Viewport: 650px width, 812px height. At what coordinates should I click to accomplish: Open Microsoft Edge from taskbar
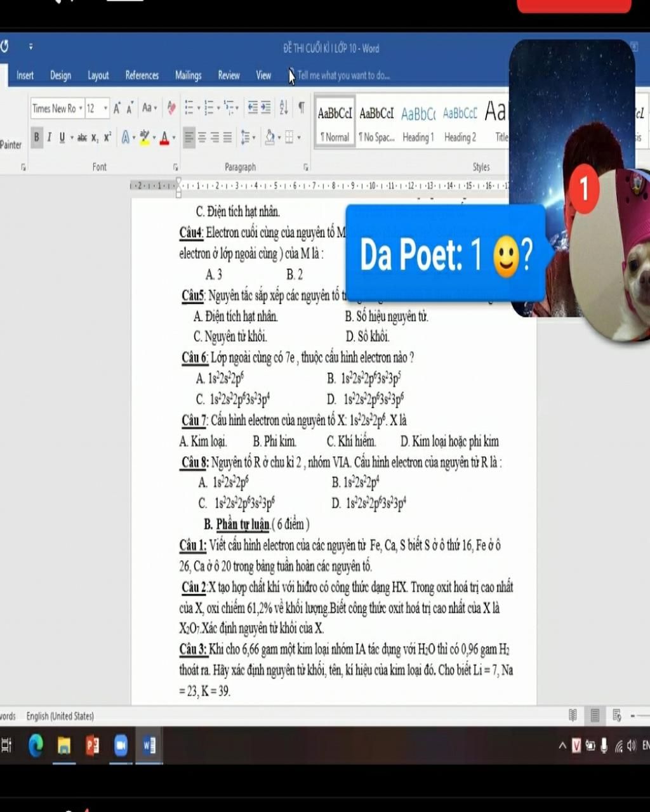(x=36, y=745)
